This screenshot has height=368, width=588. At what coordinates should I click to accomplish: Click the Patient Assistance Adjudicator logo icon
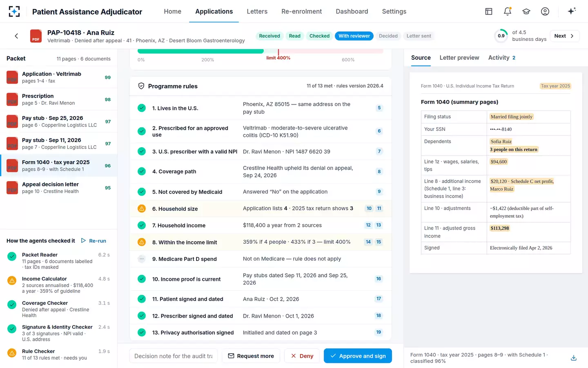coord(14,11)
